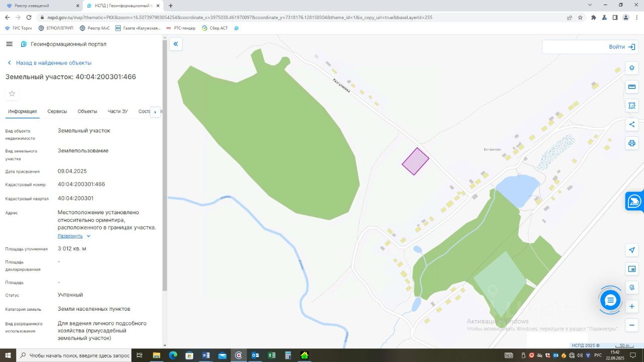Launch Word from the taskbar
This screenshot has width=644, height=362.
coord(206,355)
